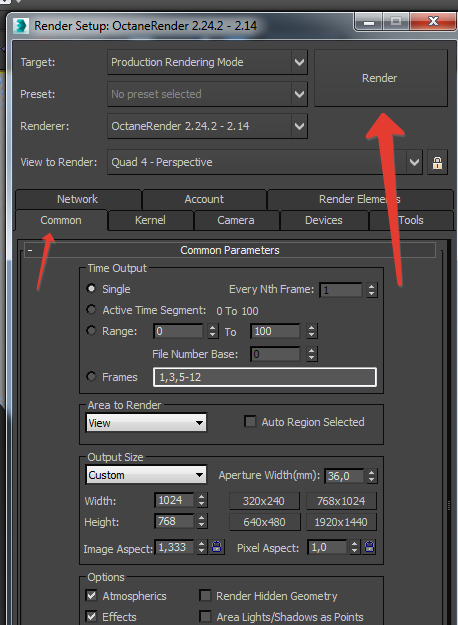The width and height of the screenshot is (458, 625).
Task: Click the Every Nth Frame spinner arrows
Action: tap(372, 290)
